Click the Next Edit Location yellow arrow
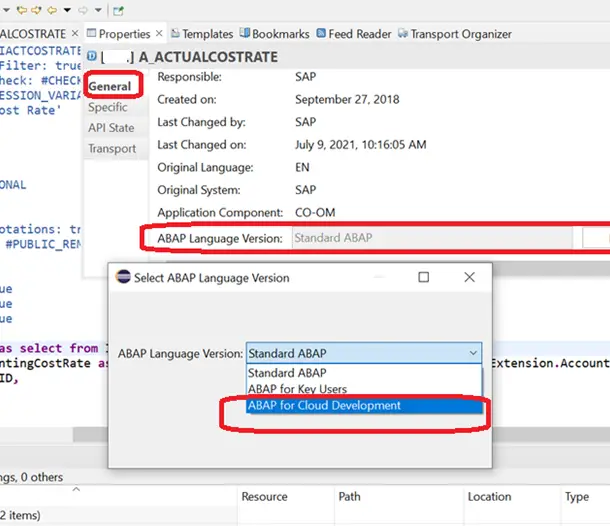The image size is (610, 526). 37,10
